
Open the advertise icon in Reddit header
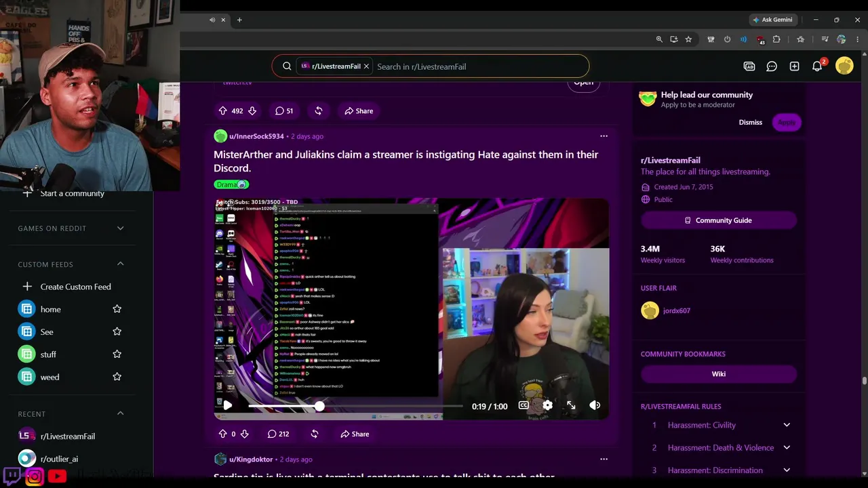[x=749, y=66]
